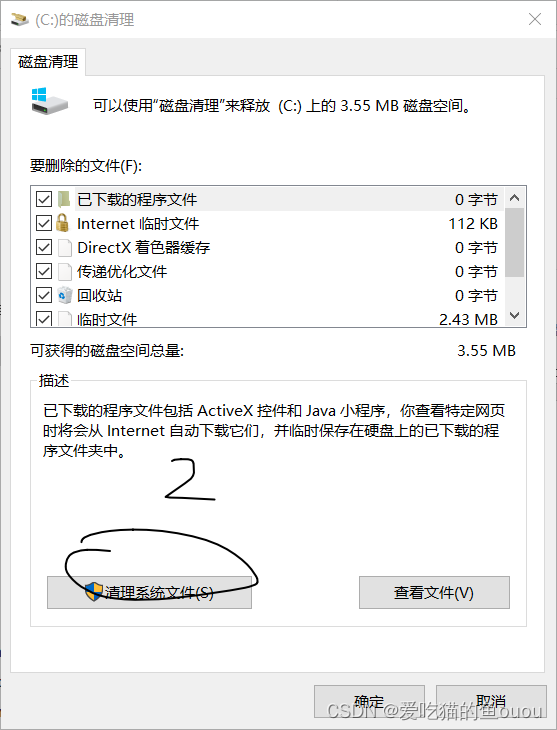Click the file icon beside 临时文件
557x730 pixels.
click(x=65, y=319)
